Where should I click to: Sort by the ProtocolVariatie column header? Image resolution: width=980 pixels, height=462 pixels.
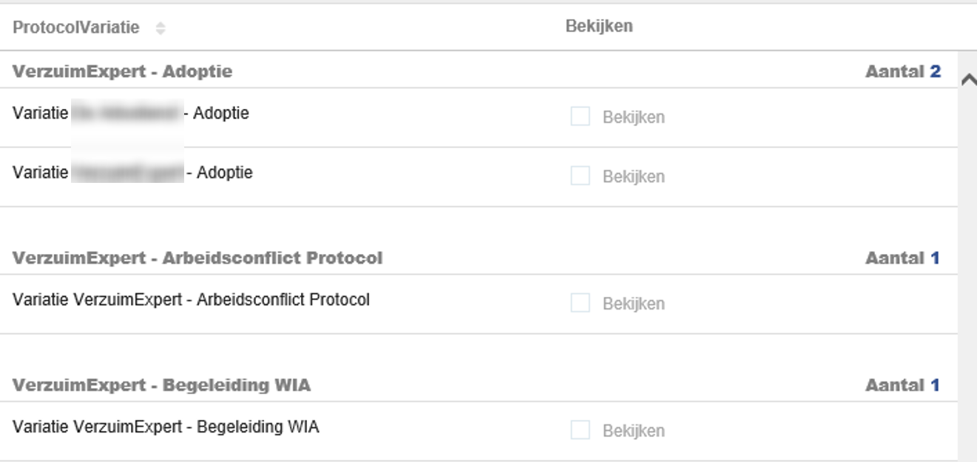coord(75,27)
